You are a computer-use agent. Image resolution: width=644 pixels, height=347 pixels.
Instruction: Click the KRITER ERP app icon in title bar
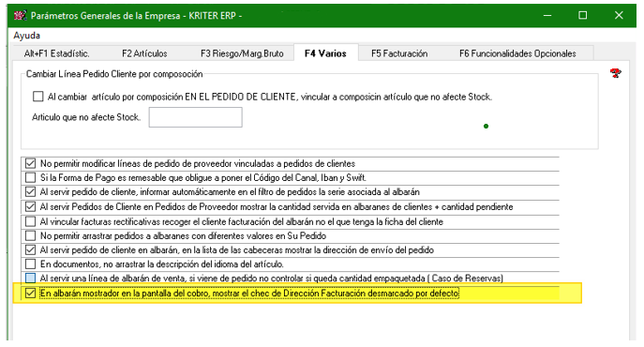pos(20,16)
